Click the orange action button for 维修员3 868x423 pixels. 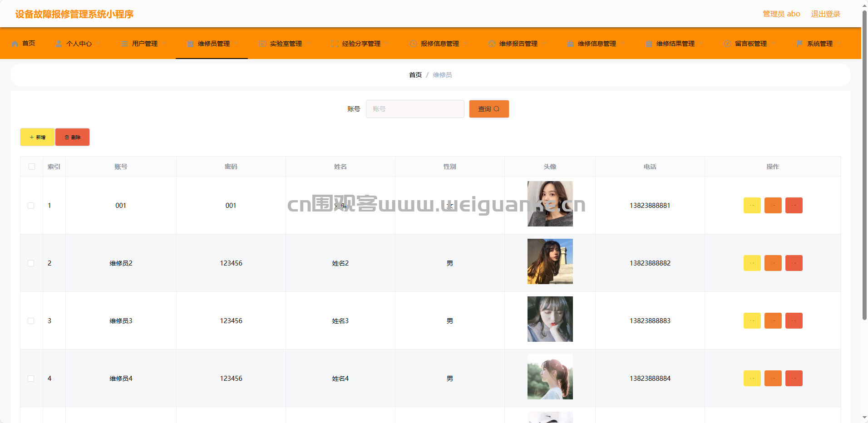click(x=773, y=321)
